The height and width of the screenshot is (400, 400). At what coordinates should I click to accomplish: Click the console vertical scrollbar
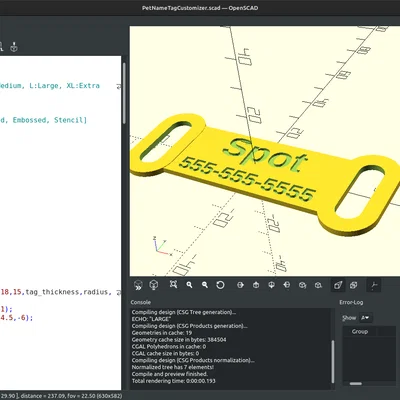(x=333, y=362)
